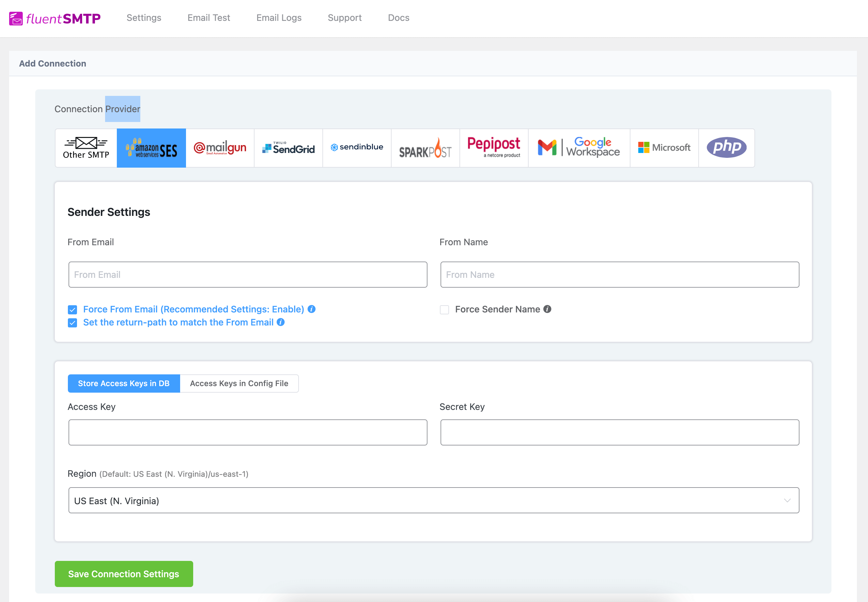Click the Access Key input field
This screenshot has height=602, width=868.
pos(247,431)
